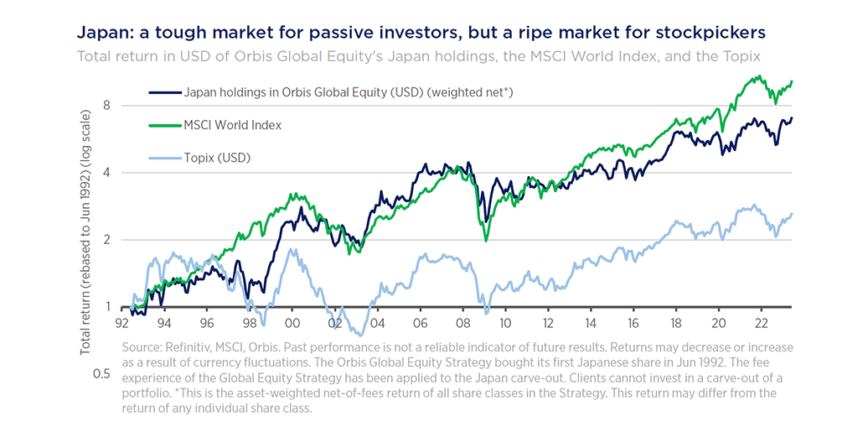Click the Japan holdings in Orbis Global Equity label
The height and width of the screenshot is (437, 868).
click(x=348, y=92)
